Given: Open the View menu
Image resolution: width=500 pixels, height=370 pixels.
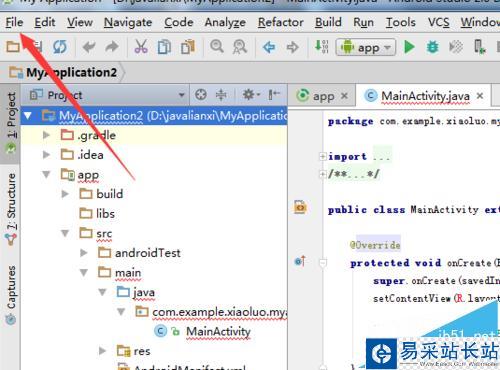Looking at the screenshot, I should (x=80, y=22).
